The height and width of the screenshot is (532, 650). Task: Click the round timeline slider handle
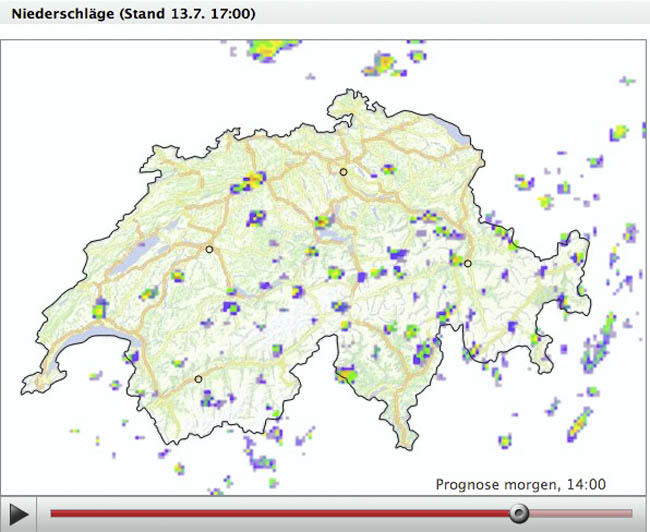[519, 514]
